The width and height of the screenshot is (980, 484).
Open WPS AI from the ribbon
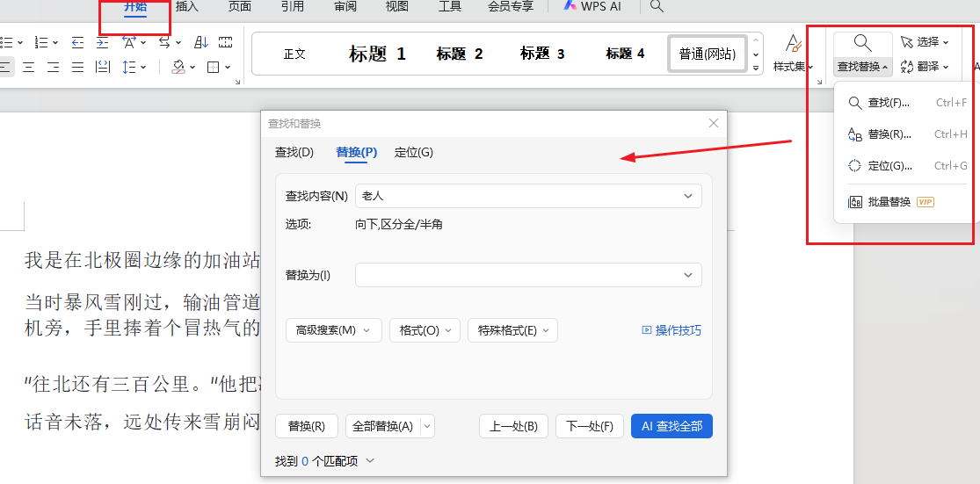(592, 6)
